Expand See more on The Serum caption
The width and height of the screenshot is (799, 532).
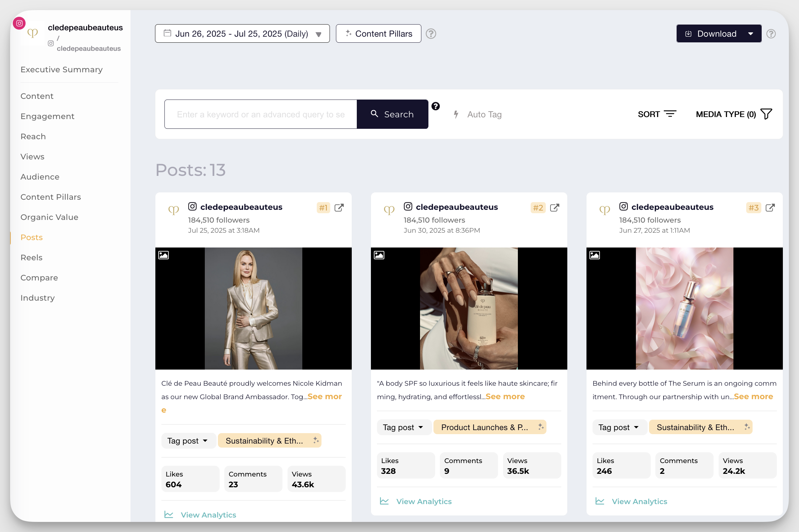(753, 396)
